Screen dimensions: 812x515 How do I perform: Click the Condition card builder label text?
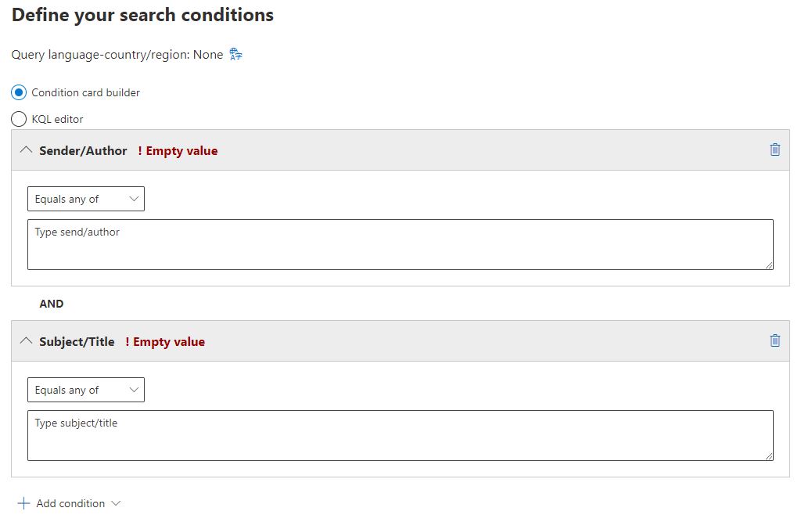click(85, 92)
